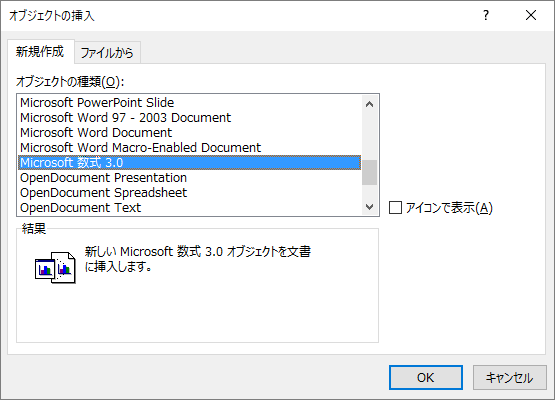Click the object list scrollbar thumb
This screenshot has width=555, height=400.
click(370, 172)
